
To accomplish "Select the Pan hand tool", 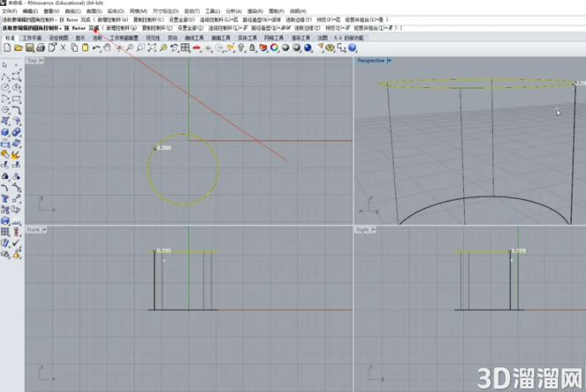I will (x=108, y=47).
